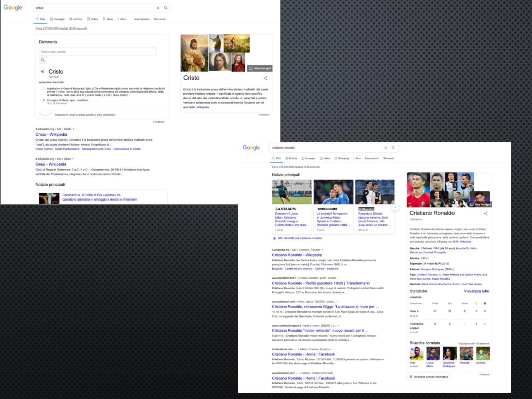The image size is (532, 399).
Task: Open the Video tab on the Ronaldo page
Action: (325, 158)
